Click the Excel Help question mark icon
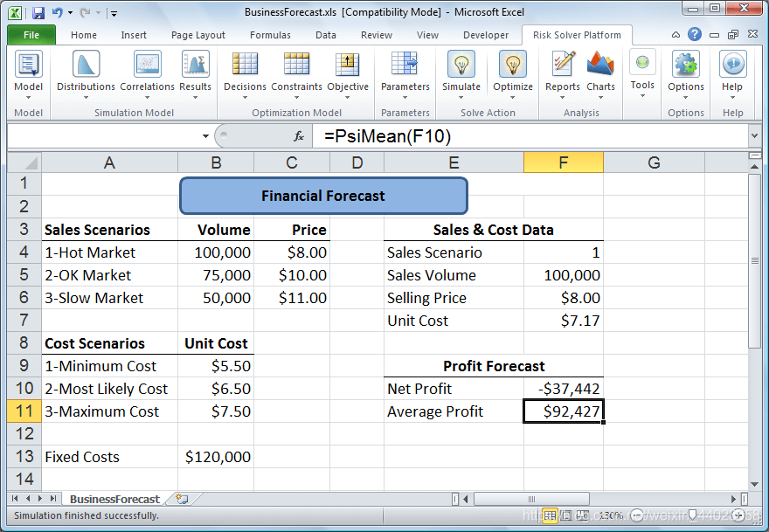Screen dimensions: 769x532 [x=695, y=34]
